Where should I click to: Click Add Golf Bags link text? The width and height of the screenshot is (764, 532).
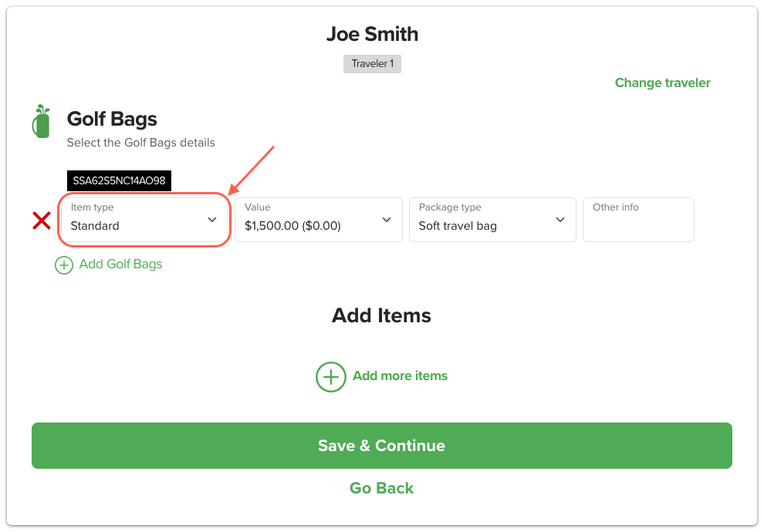tap(121, 264)
